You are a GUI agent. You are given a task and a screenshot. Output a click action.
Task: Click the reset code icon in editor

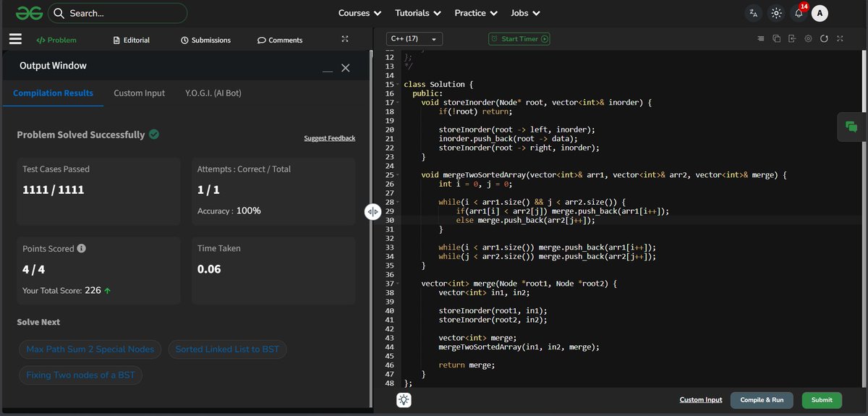coord(824,39)
